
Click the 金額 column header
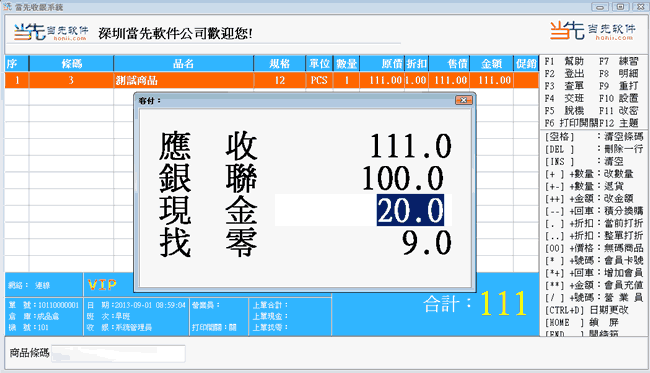point(492,63)
